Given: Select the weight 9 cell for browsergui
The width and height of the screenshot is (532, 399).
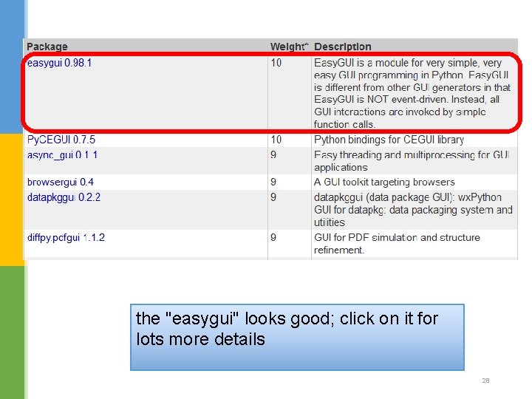Looking at the screenshot, I should coord(273,183).
